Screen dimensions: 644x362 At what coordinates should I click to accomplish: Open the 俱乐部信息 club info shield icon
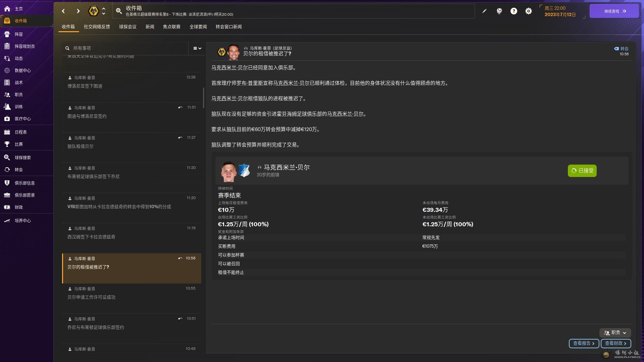point(7,183)
